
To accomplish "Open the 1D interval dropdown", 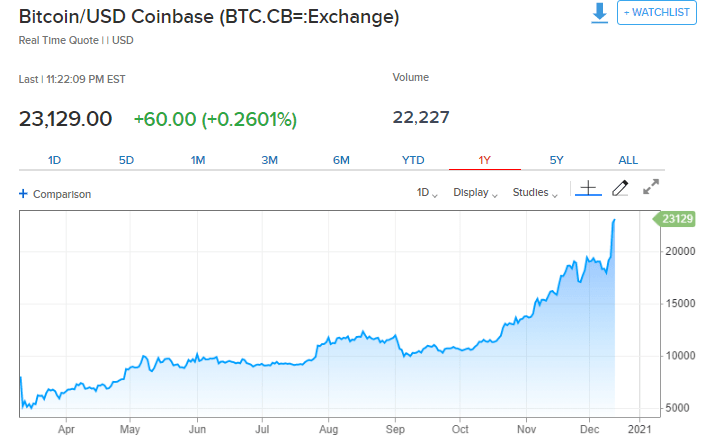I will pyautogui.click(x=427, y=193).
